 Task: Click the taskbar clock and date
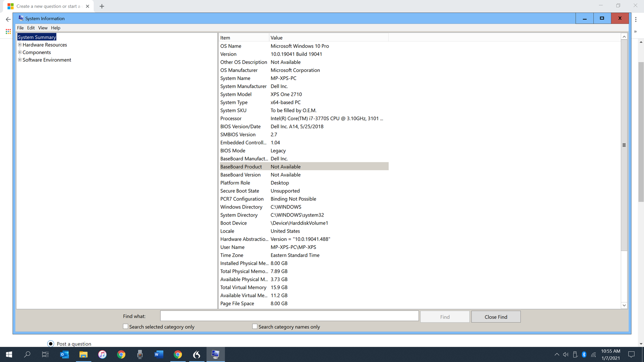(611, 355)
